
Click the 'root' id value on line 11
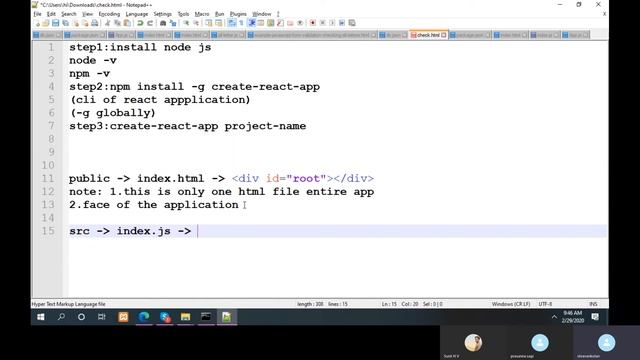(x=306, y=178)
